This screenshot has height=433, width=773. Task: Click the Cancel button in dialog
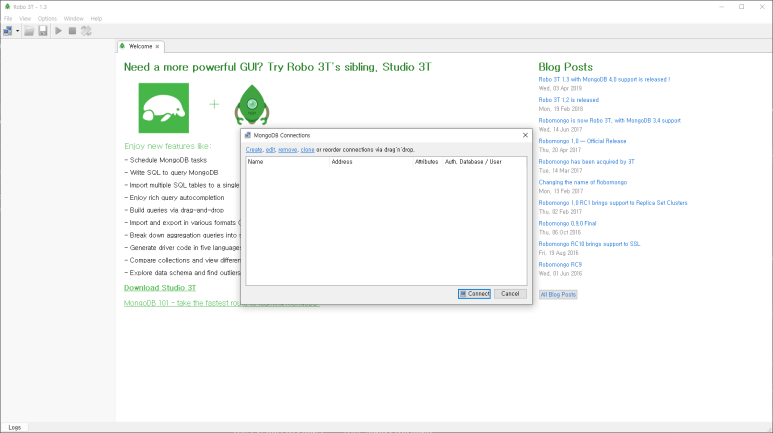[510, 293]
